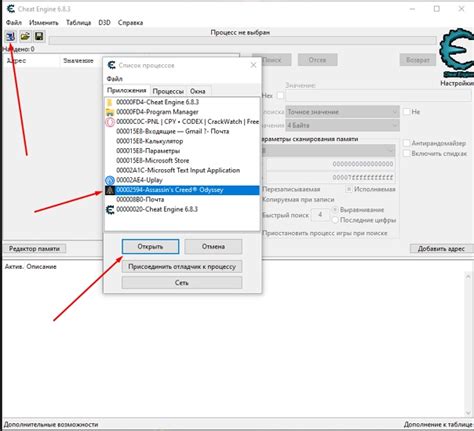Open the D3D menu
This screenshot has height=431, width=474.
click(104, 23)
